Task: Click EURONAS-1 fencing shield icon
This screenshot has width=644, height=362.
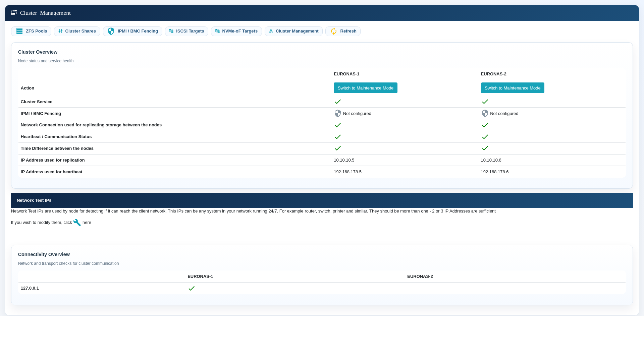Action: pyautogui.click(x=338, y=113)
